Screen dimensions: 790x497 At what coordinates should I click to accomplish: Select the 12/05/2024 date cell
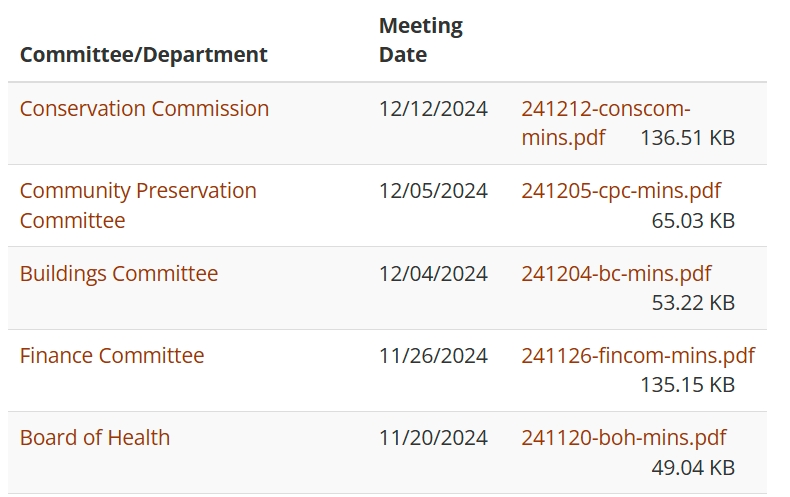tap(433, 191)
